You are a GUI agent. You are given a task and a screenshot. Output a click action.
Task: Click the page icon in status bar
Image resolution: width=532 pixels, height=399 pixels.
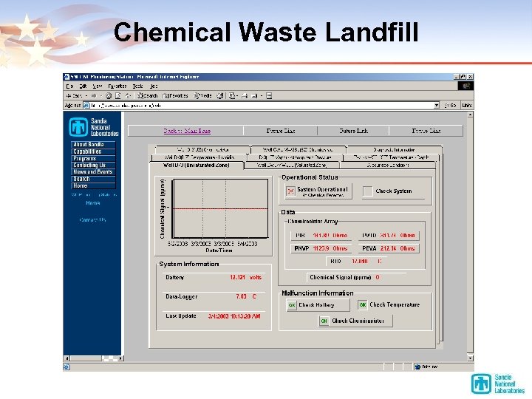click(x=66, y=366)
